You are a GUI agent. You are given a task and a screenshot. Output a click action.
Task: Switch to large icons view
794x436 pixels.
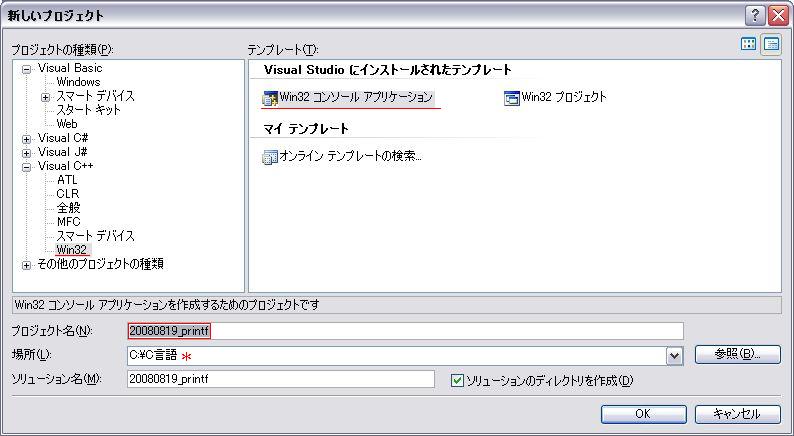click(x=748, y=44)
